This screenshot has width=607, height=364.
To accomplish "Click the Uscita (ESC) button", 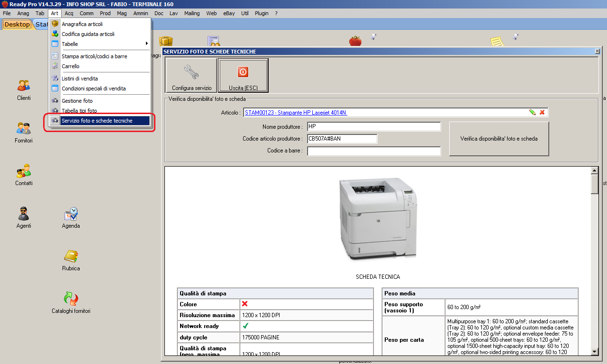I will pyautogui.click(x=244, y=75).
